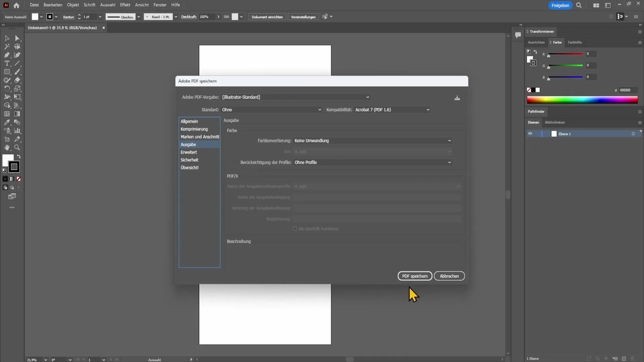Screen dimensions: 644x362
Task: Click the Abbrechen button
Action: (449, 276)
